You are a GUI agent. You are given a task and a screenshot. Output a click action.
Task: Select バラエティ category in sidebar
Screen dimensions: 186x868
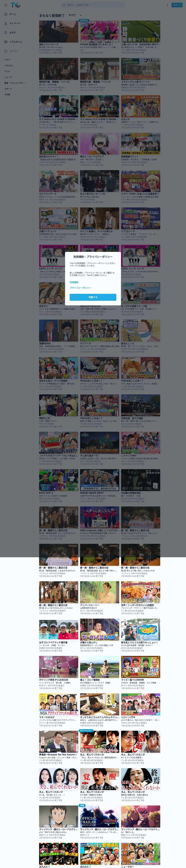(9, 66)
